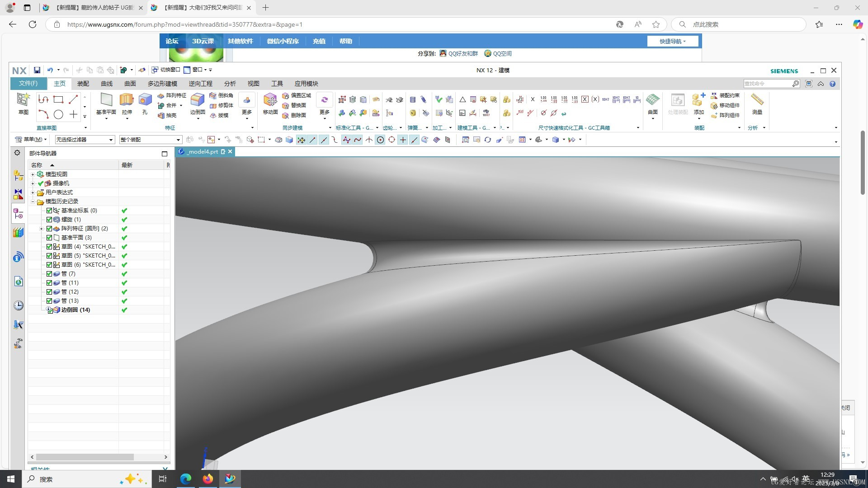The image size is (868, 488).
Task: Share to QQ好友和群
Action: (459, 53)
